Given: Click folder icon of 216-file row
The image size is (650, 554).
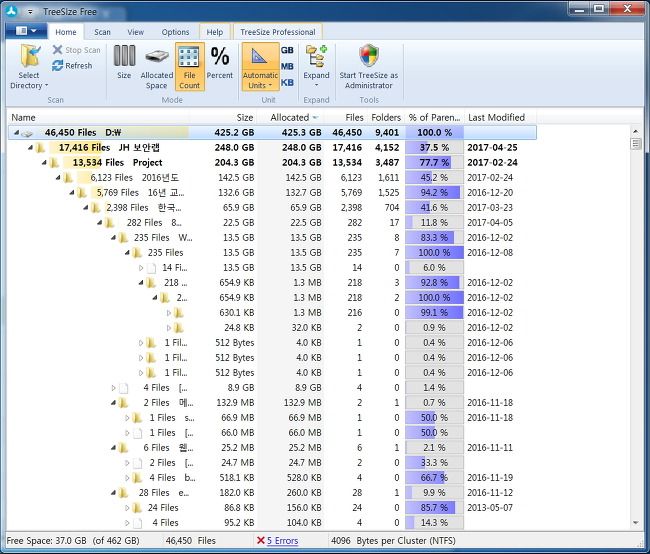Looking at the screenshot, I should 179,313.
